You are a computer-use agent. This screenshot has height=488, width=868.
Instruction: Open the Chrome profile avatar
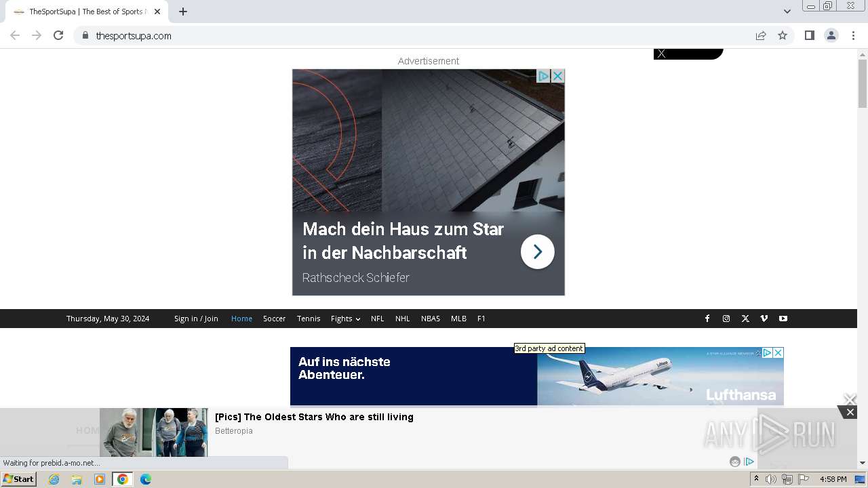831,35
